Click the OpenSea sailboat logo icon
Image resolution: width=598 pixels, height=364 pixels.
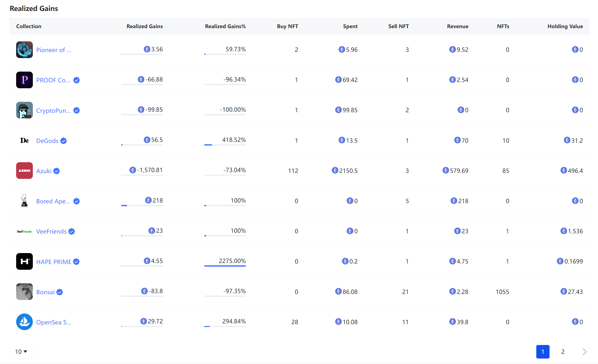pyautogui.click(x=24, y=322)
